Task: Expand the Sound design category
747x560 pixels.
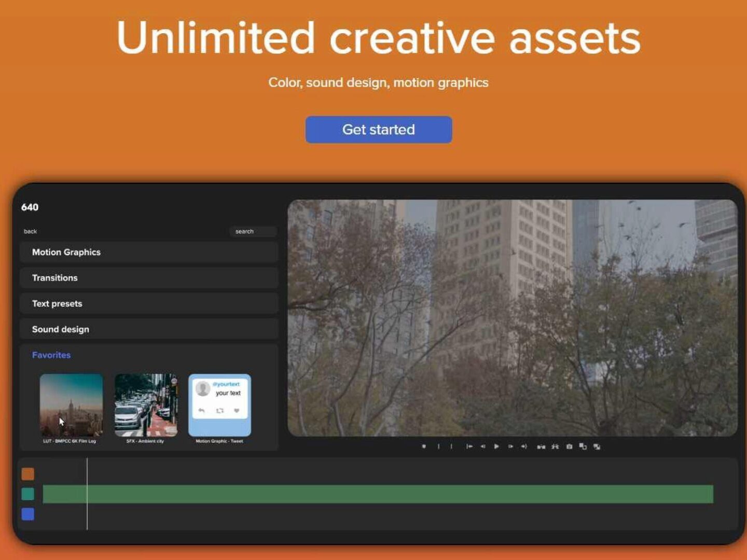Action: coord(149,329)
